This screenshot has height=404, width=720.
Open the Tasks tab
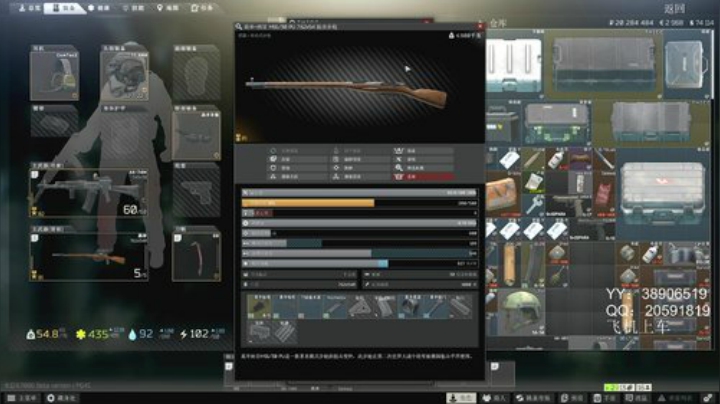[x=202, y=8]
